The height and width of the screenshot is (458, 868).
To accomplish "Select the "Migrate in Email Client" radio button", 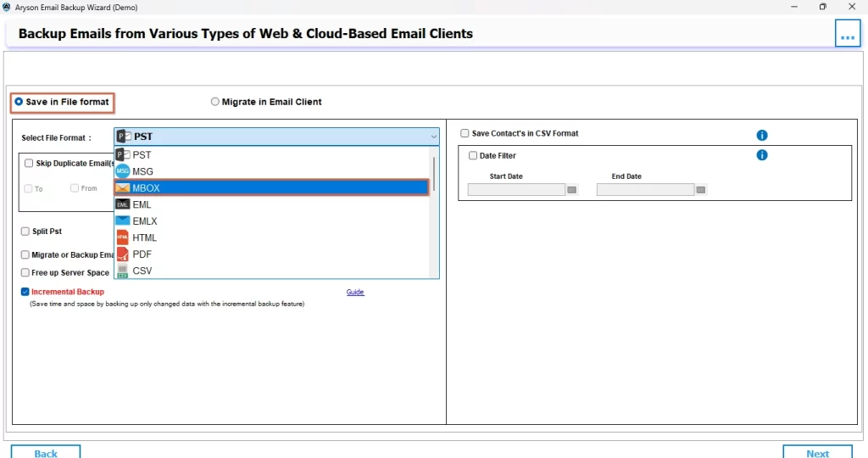I will click(x=214, y=102).
